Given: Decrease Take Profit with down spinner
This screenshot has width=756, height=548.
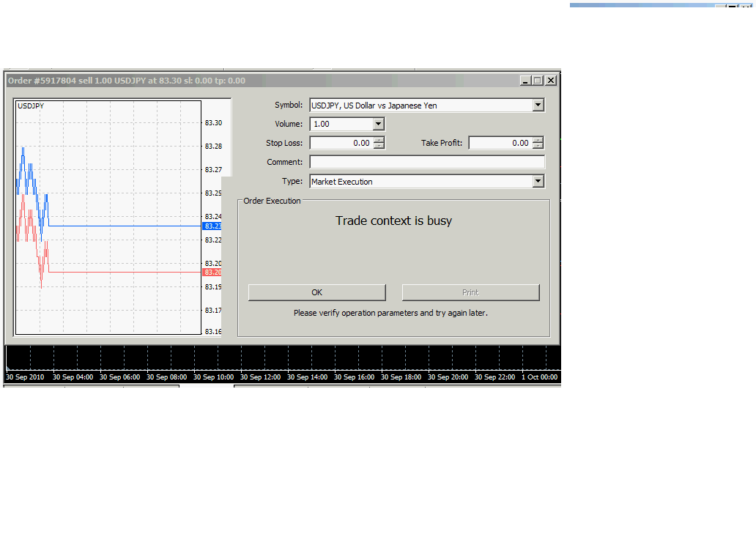Looking at the screenshot, I should click(538, 146).
